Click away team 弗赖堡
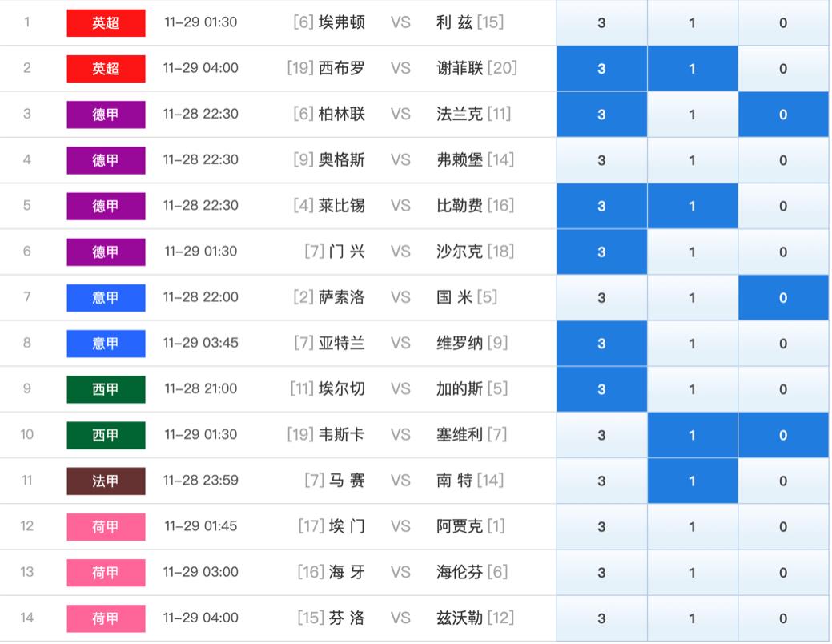 pos(460,160)
